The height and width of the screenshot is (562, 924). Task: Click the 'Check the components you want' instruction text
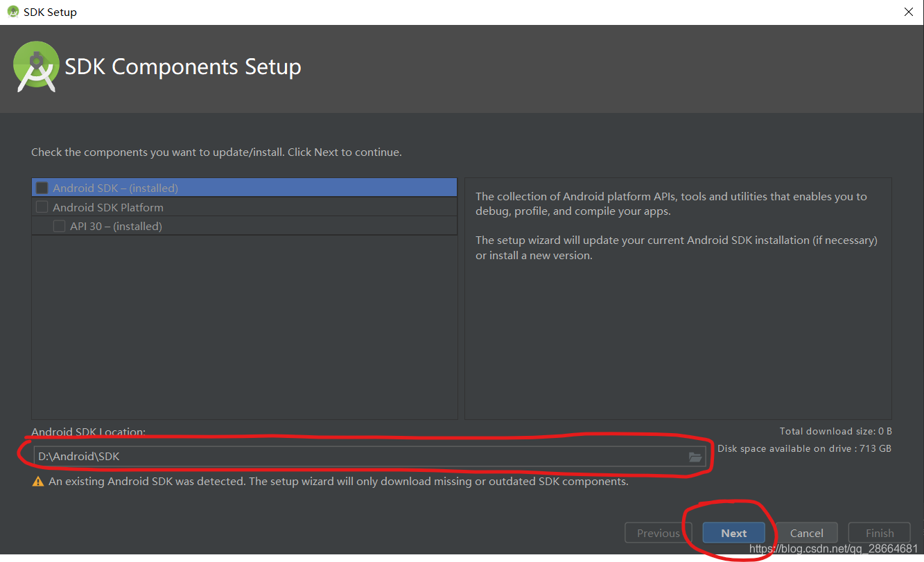[216, 152]
